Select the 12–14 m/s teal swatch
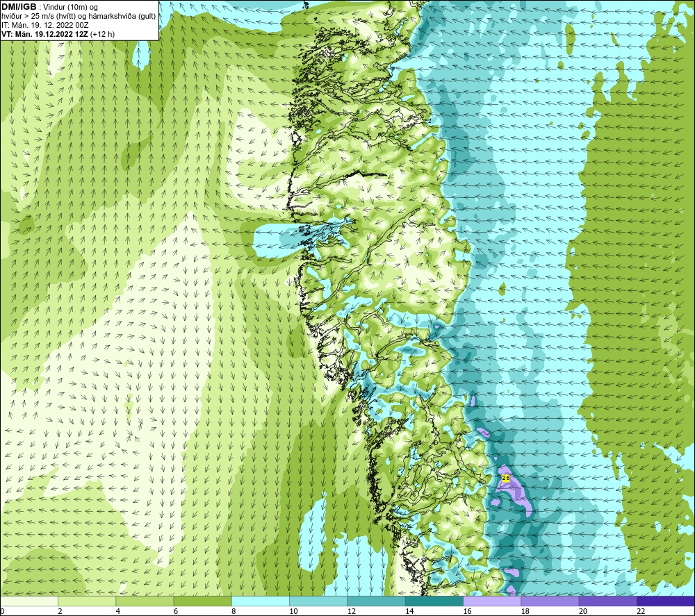Image resolution: width=695 pixels, height=616 pixels. pos(376,601)
